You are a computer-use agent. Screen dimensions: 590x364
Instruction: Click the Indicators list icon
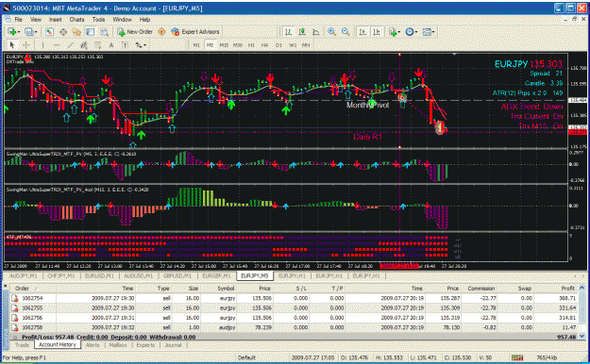[393, 32]
